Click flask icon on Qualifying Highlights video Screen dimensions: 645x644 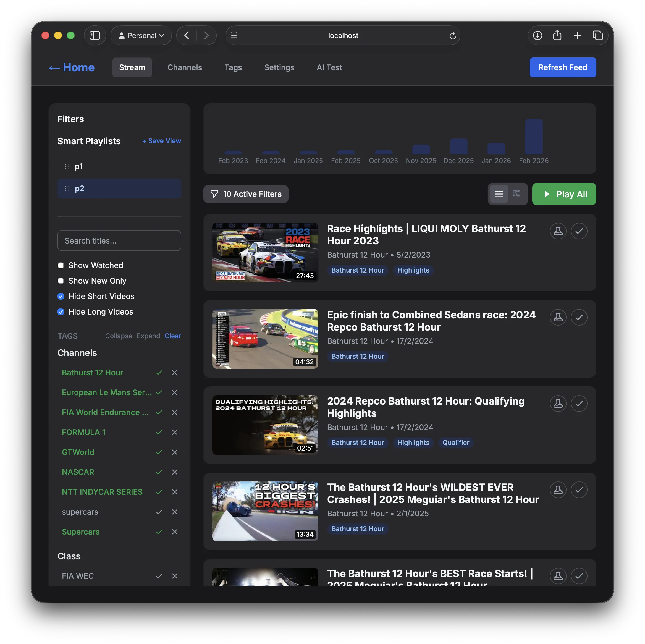(x=558, y=403)
